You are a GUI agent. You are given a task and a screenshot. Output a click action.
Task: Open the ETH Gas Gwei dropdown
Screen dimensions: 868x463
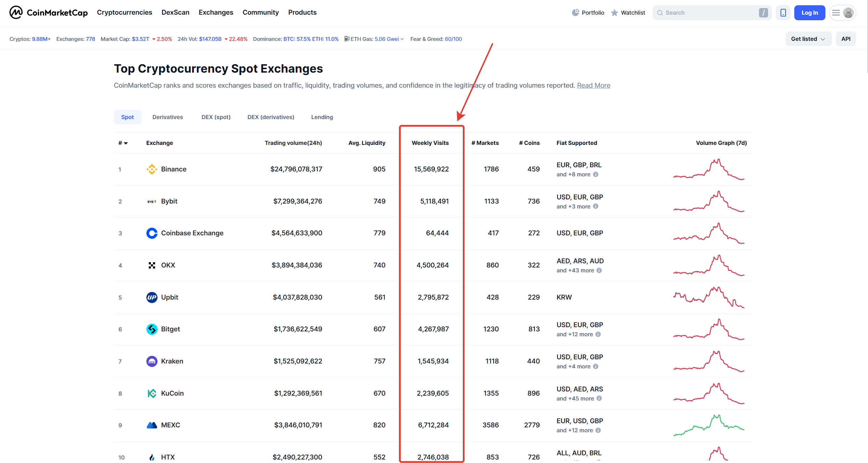402,39
